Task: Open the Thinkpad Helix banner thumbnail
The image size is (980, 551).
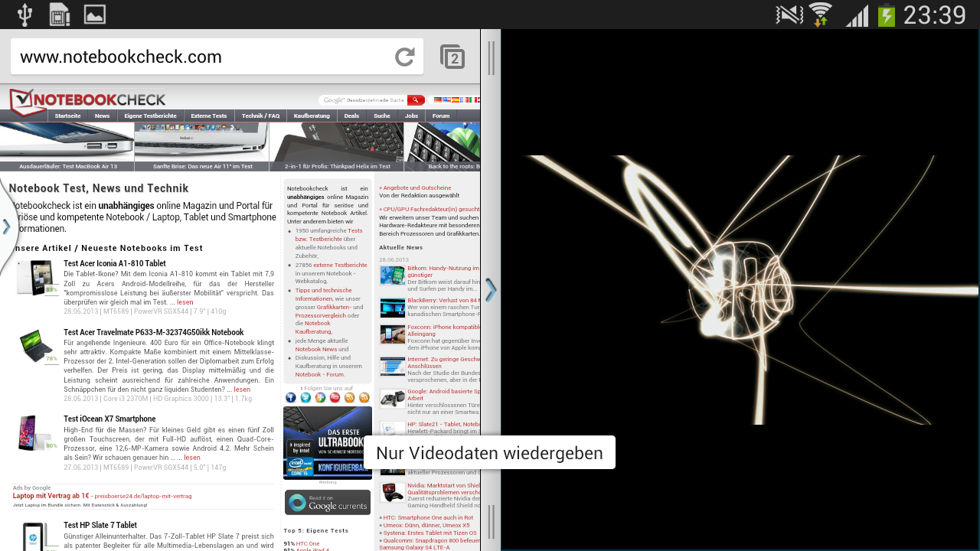Action: (x=337, y=145)
